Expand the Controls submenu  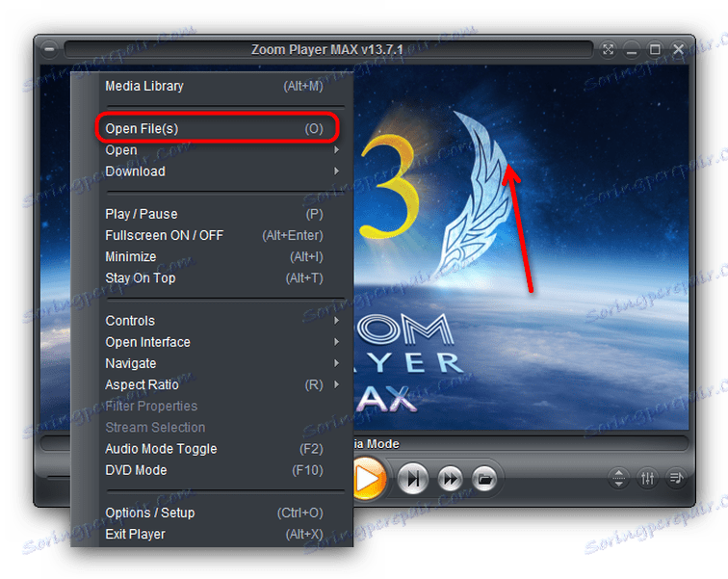[x=214, y=321]
